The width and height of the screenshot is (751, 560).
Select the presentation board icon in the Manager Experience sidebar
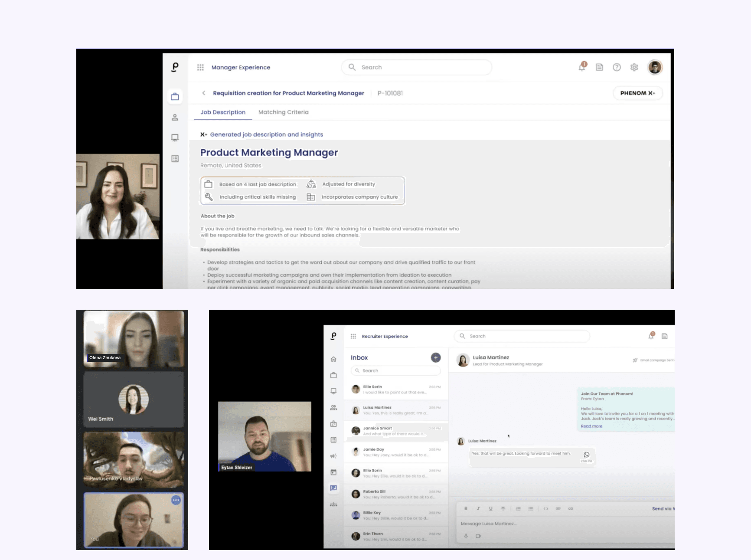tap(175, 138)
